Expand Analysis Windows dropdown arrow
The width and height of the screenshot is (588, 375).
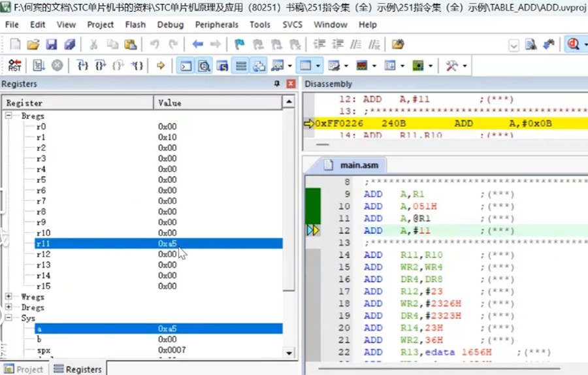[374, 66]
